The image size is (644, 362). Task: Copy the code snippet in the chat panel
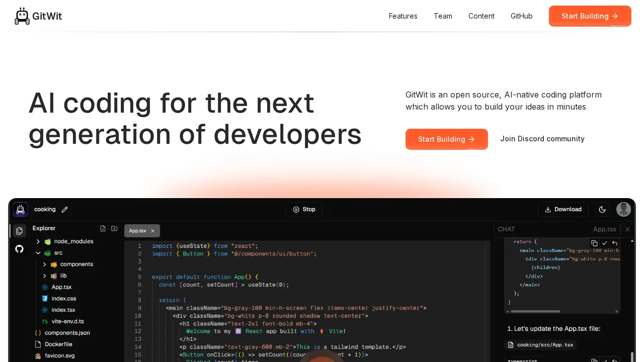(594, 243)
